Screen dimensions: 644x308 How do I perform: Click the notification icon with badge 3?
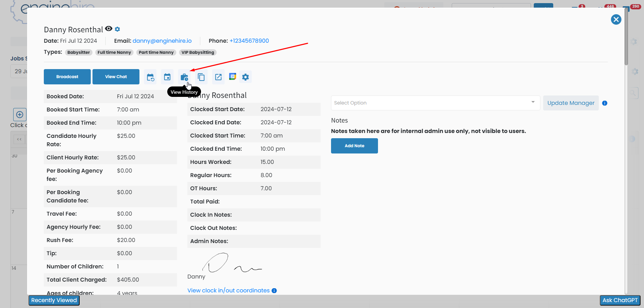point(579,7)
